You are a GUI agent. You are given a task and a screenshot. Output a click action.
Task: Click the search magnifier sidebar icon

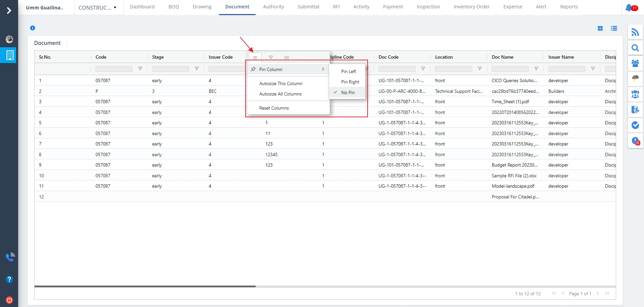click(x=635, y=48)
